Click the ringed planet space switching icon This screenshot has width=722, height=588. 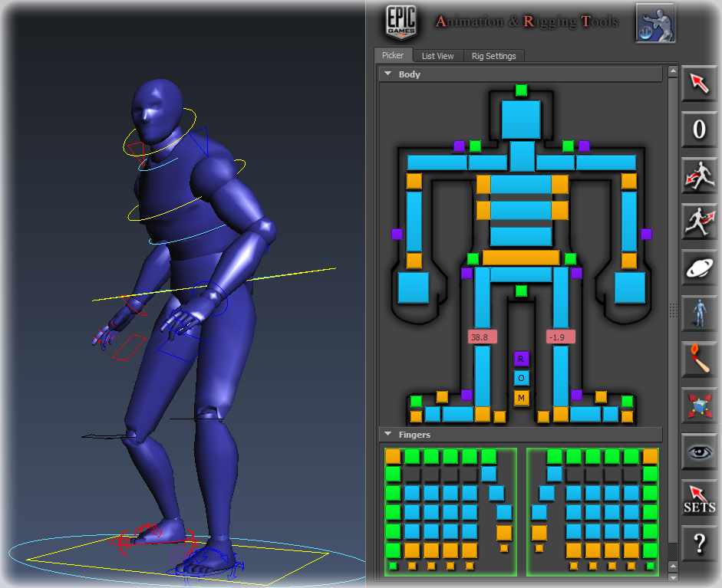coord(699,268)
